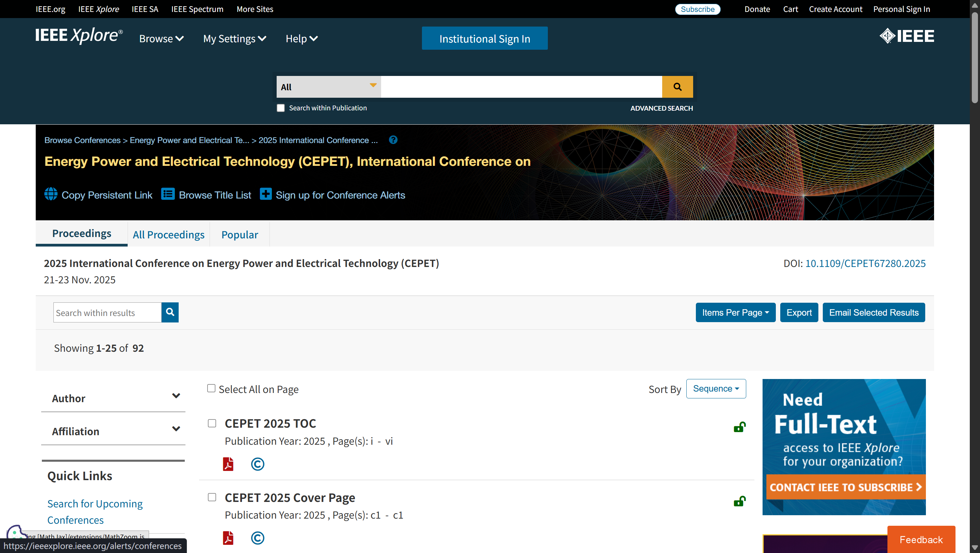This screenshot has width=980, height=553.
Task: Click the list icon beside Browse Title List
Action: point(168,194)
